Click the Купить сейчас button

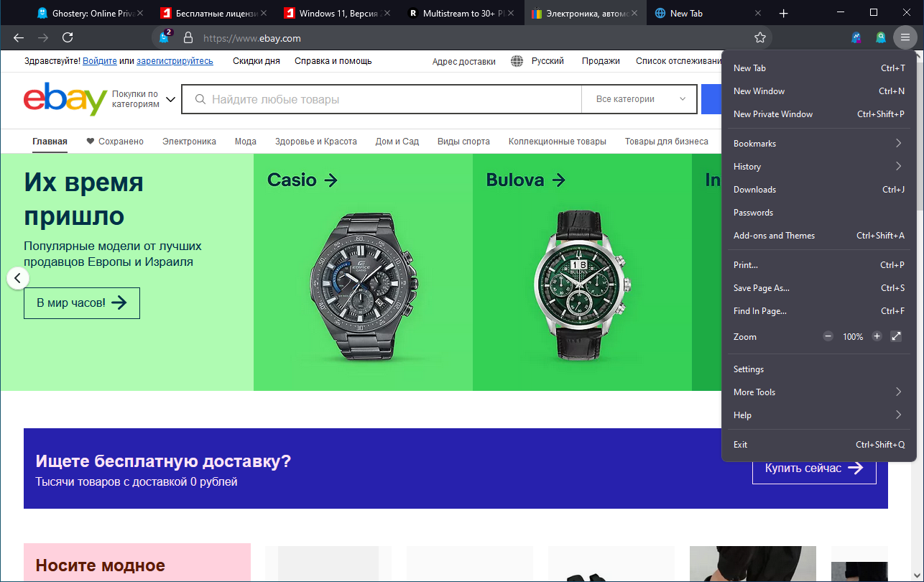[814, 468]
